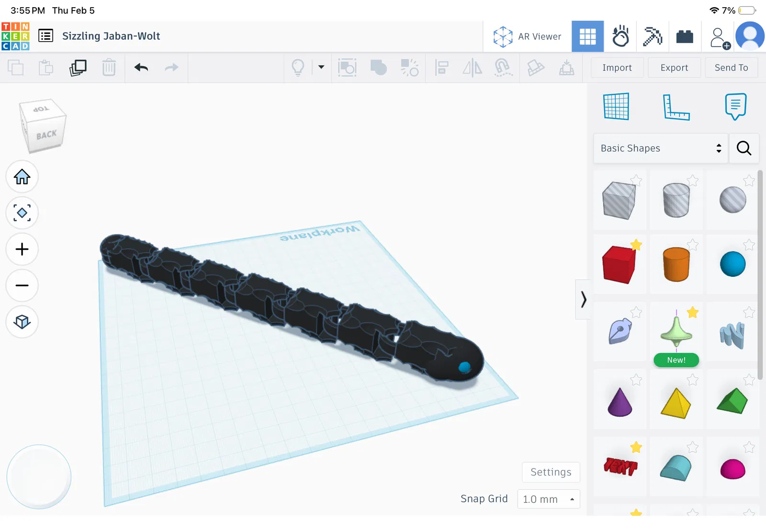Open the designs list icon
The height and width of the screenshot is (532, 766).
45,36
